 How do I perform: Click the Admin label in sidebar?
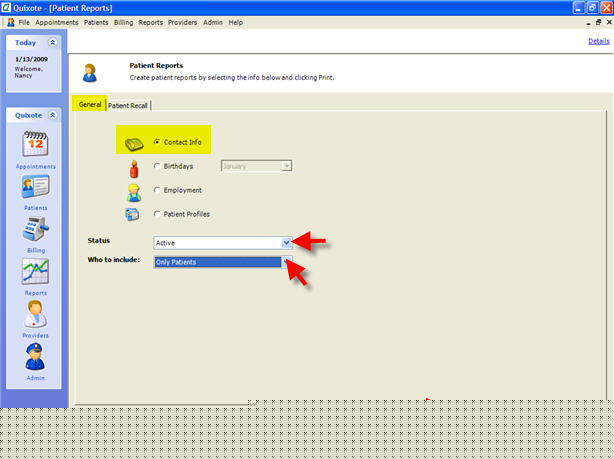(35, 378)
